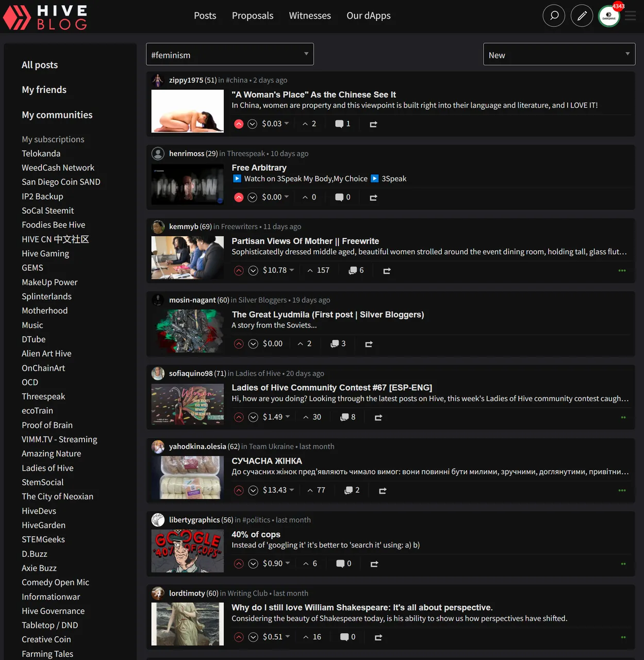The width and height of the screenshot is (644, 660).
Task: Open comments on Partisan Views Of Mother
Action: [356, 270]
